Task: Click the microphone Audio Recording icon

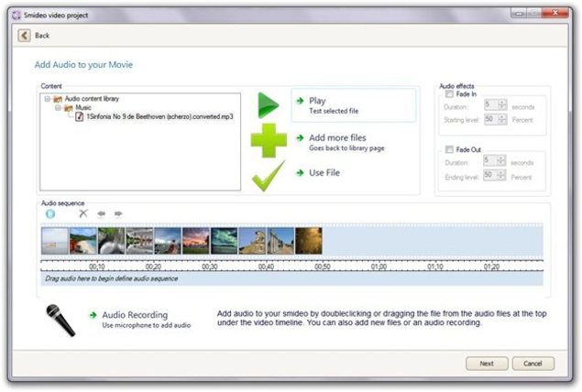Action: 60,320
